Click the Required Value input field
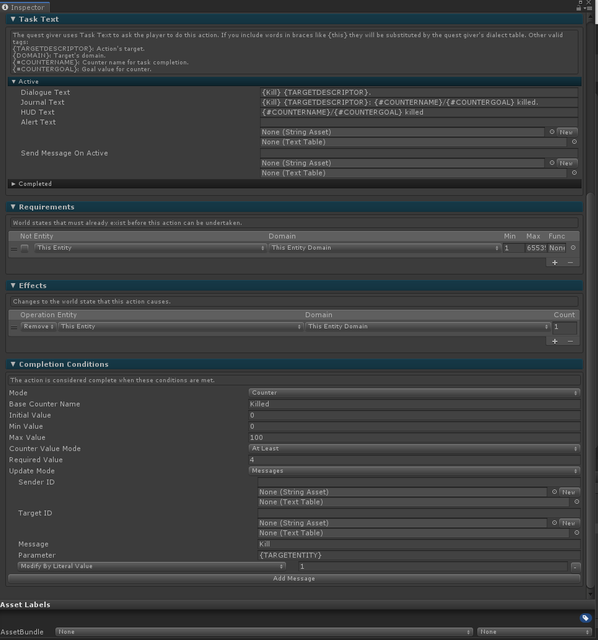Viewport: 598px width, 640px height. pyautogui.click(x=414, y=460)
